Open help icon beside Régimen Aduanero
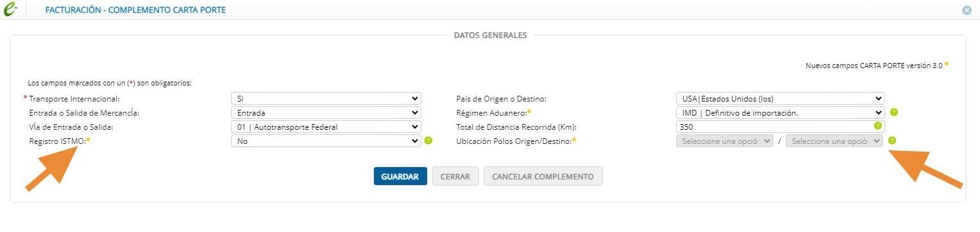 [x=894, y=112]
